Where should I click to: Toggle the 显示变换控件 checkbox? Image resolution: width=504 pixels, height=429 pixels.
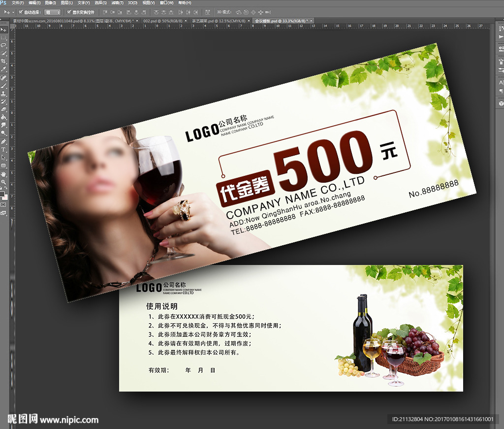(x=69, y=12)
